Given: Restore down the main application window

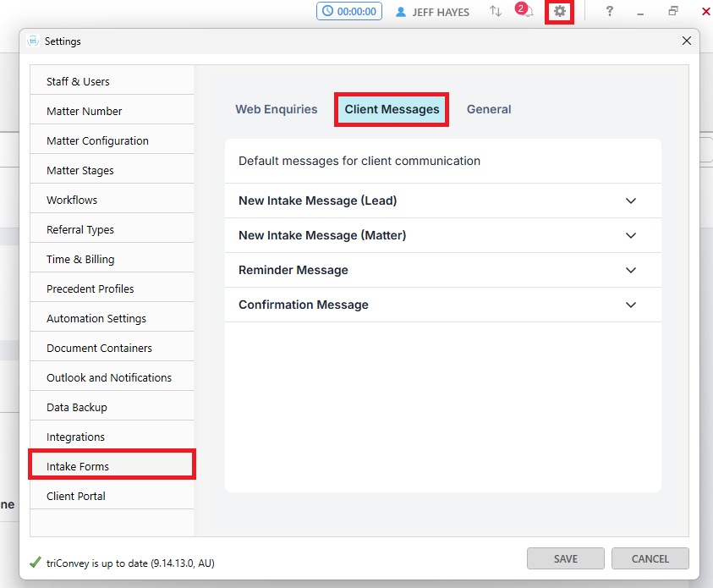Looking at the screenshot, I should click(673, 11).
